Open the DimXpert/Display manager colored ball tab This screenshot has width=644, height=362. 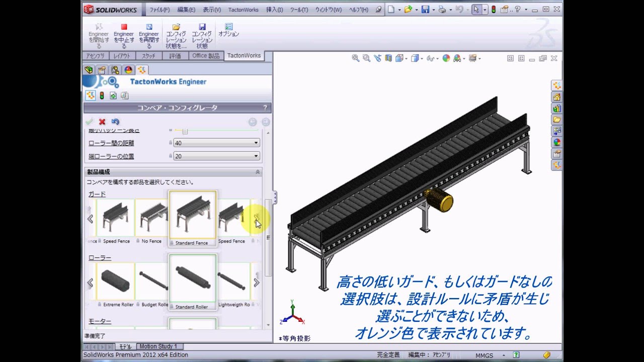(x=128, y=70)
